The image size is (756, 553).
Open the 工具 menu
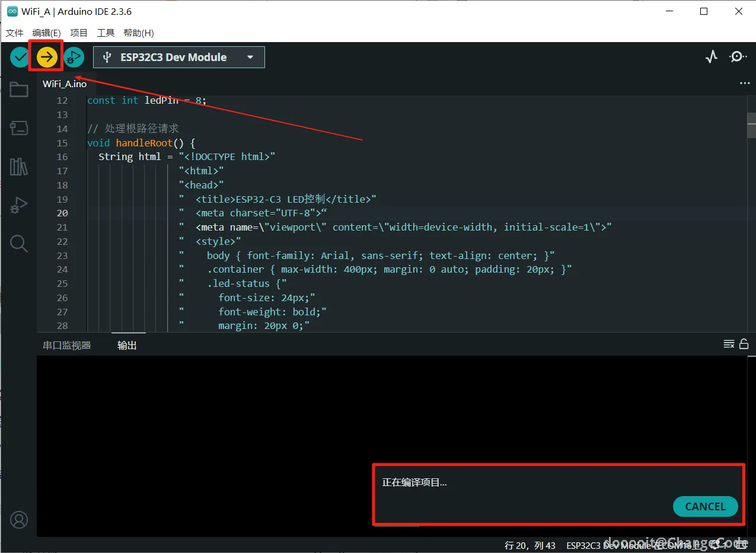[x=106, y=33]
